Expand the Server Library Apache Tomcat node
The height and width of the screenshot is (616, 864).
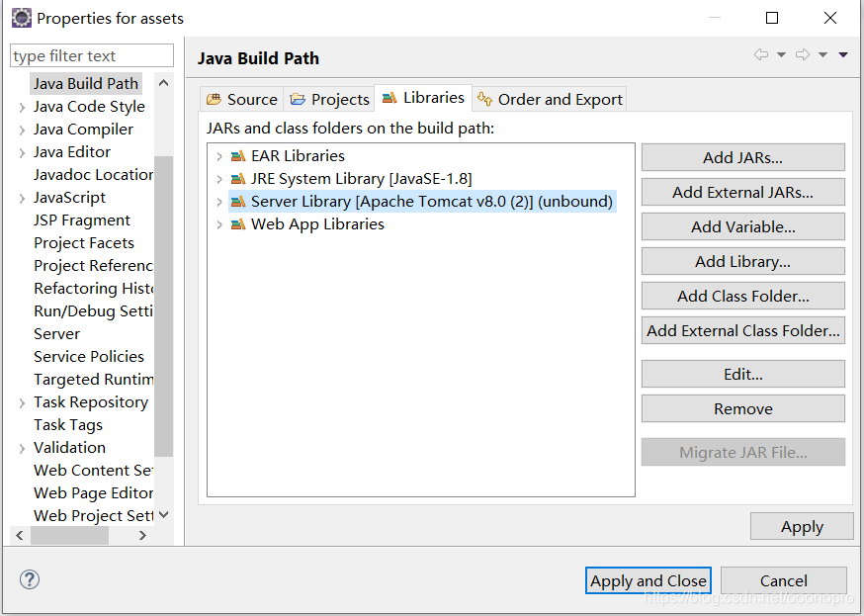click(219, 202)
